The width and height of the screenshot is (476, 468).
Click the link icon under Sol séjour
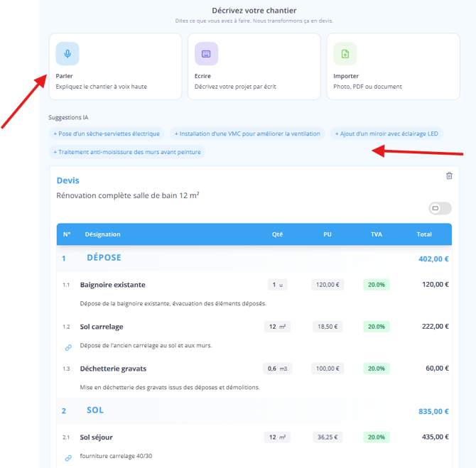tap(68, 458)
